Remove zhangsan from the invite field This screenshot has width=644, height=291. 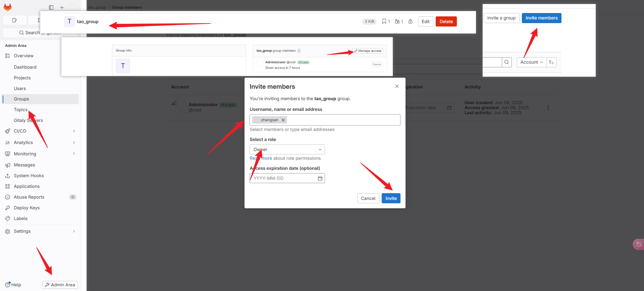point(283,120)
